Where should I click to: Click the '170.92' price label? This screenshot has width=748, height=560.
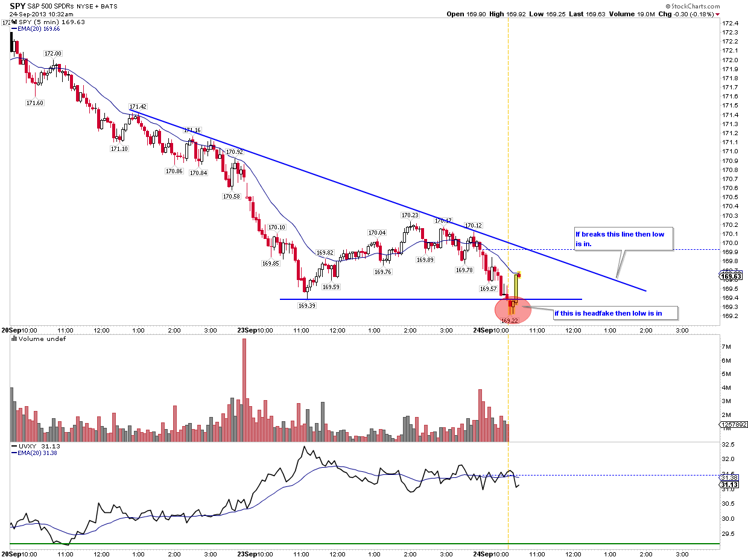(x=234, y=152)
